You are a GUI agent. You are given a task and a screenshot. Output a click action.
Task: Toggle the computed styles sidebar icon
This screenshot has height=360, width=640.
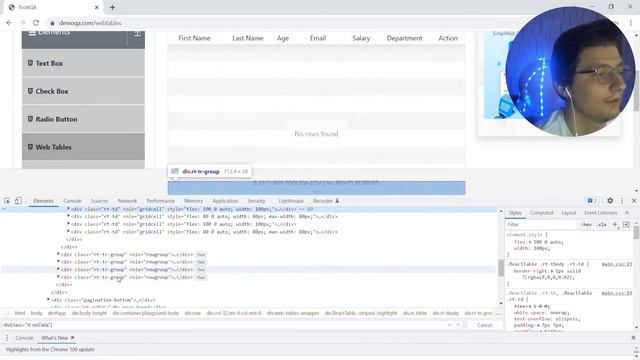[626, 224]
